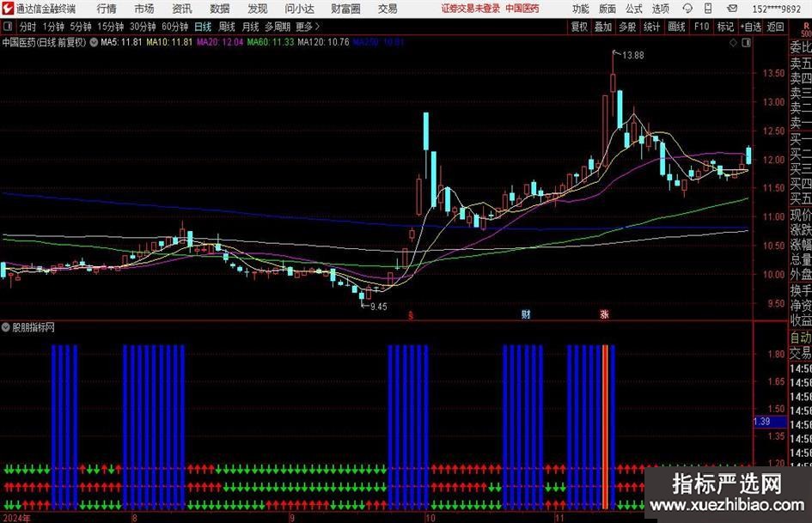Click the mobile phone icon

(x=708, y=9)
